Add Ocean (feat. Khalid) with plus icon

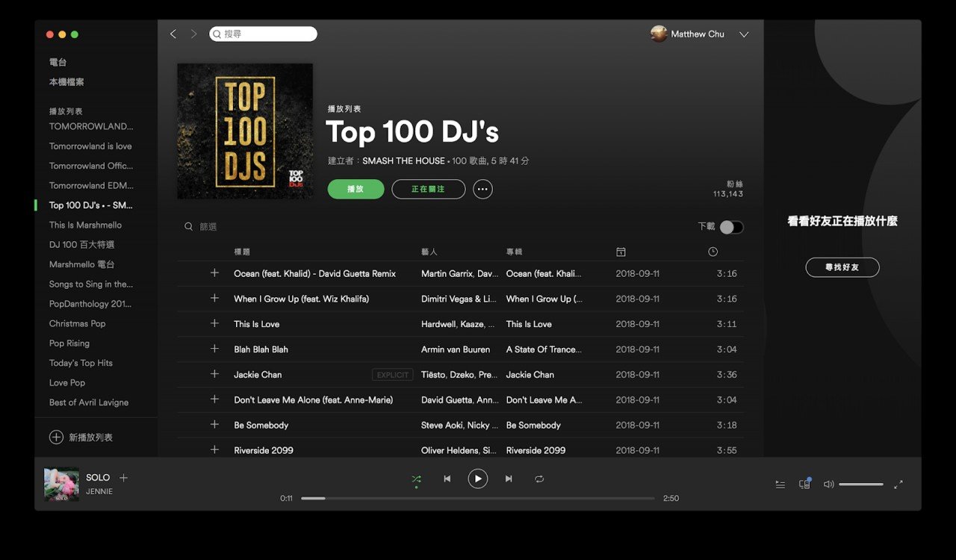point(214,273)
